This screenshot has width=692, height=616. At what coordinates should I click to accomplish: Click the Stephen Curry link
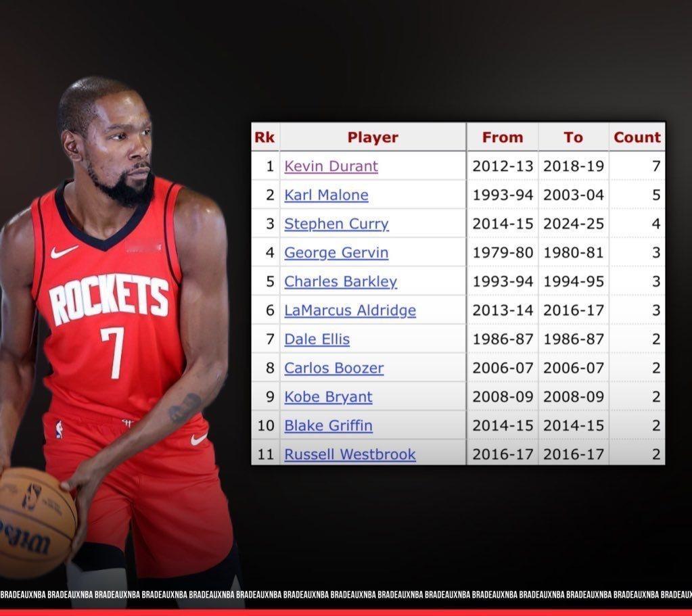point(336,224)
